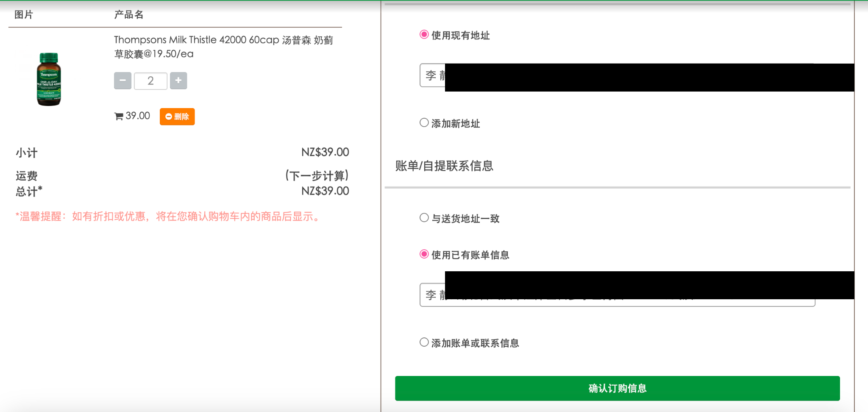This screenshot has height=412, width=868.
Task: Click the green 确认订购信息 button
Action: coord(617,388)
